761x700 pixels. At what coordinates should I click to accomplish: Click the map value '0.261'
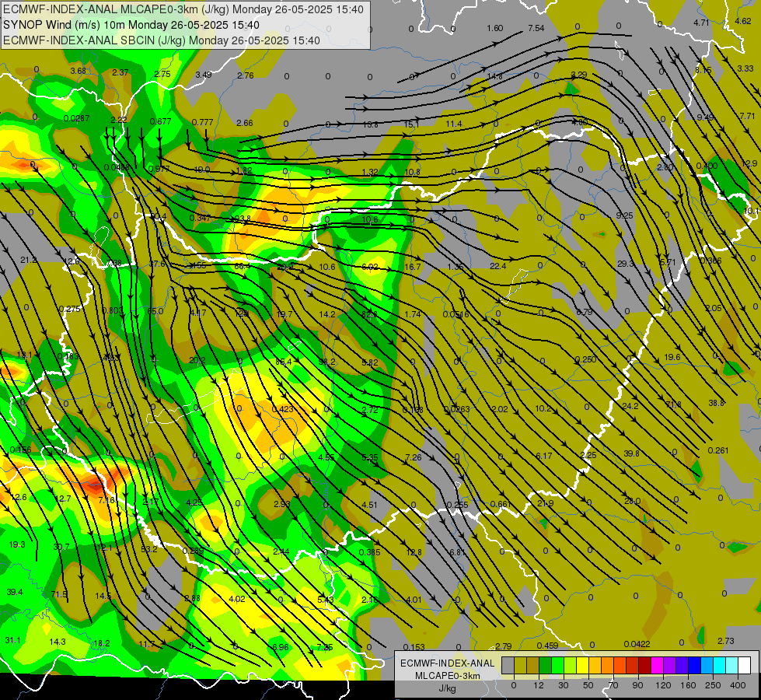(x=718, y=450)
